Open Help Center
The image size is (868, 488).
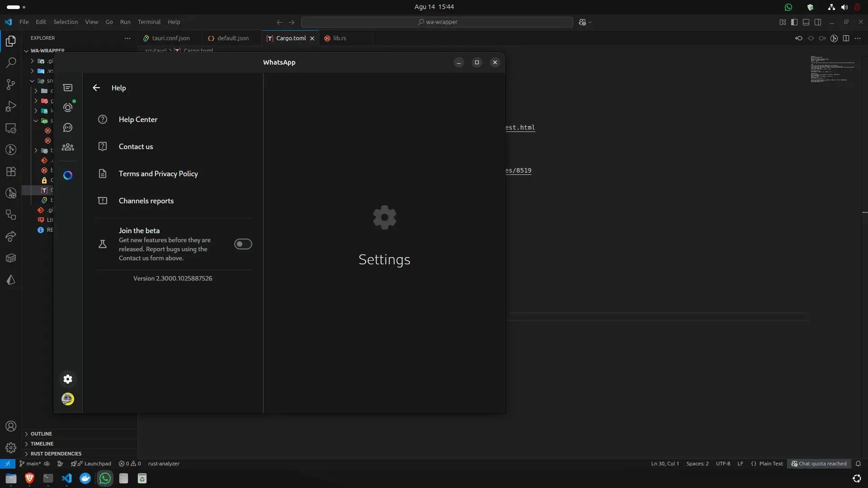point(138,119)
